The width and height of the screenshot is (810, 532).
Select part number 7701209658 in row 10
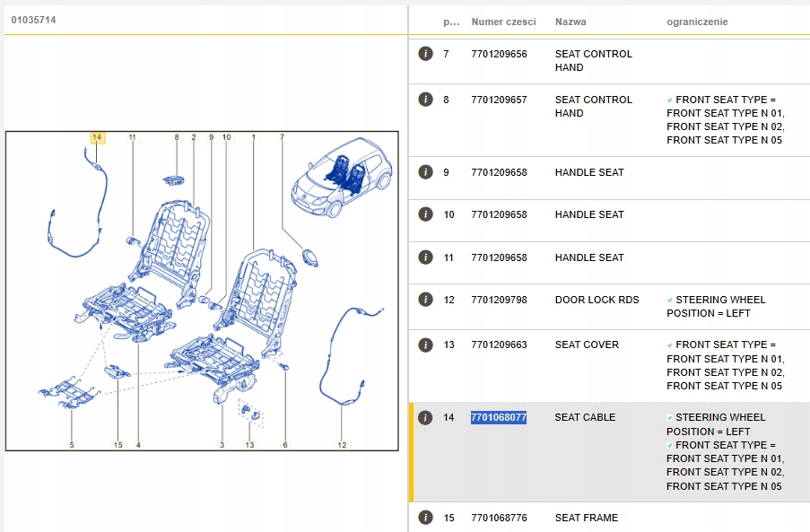coord(499,214)
